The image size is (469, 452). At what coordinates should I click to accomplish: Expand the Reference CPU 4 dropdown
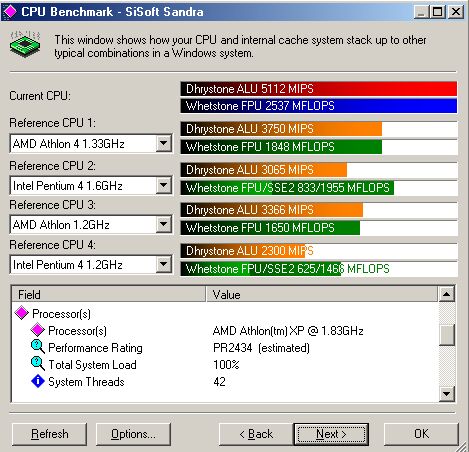164,265
